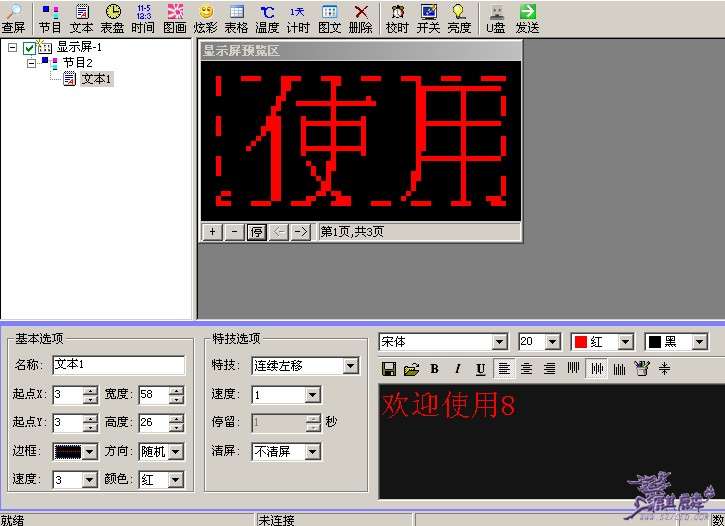Toggle bold formatting in text editor

click(x=435, y=369)
